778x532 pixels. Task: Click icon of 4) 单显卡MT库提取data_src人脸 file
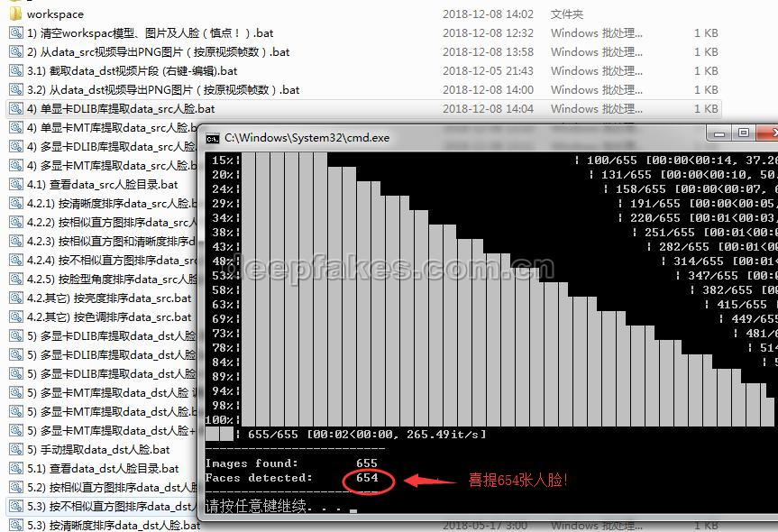16,127
